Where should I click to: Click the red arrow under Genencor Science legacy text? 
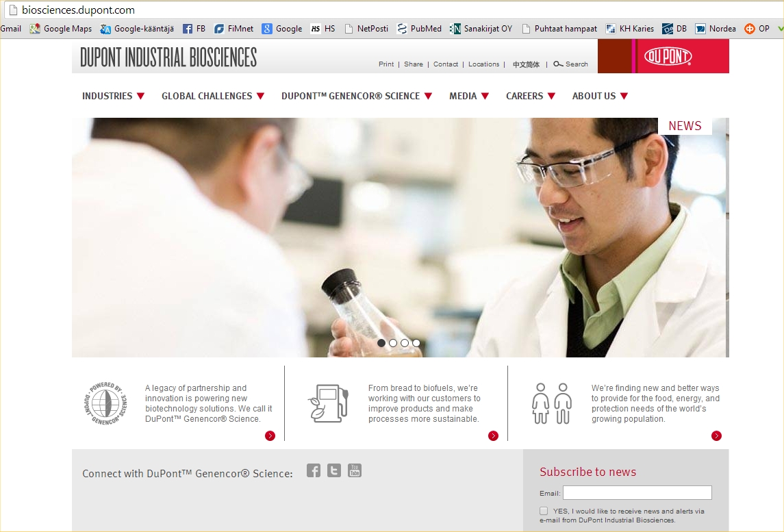270,436
